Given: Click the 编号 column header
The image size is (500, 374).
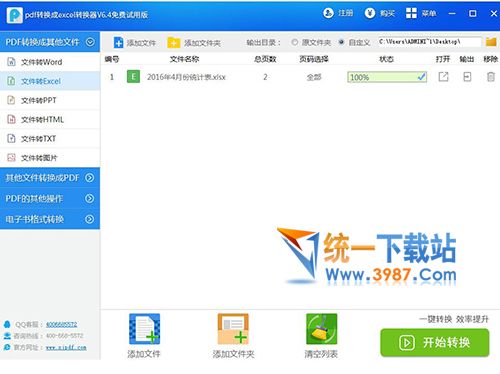Looking at the screenshot, I should tap(111, 59).
